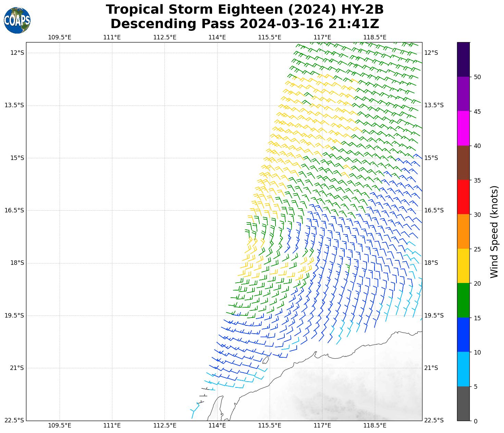Select the brown 35–40 knot colorbar band
The height and width of the screenshot is (433, 504).
463,163
